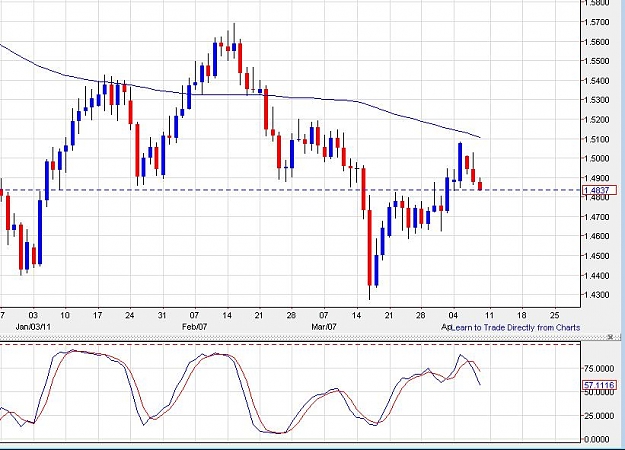The width and height of the screenshot is (625, 450).
Task: Click the 11 date tick label
Action: pos(490,316)
